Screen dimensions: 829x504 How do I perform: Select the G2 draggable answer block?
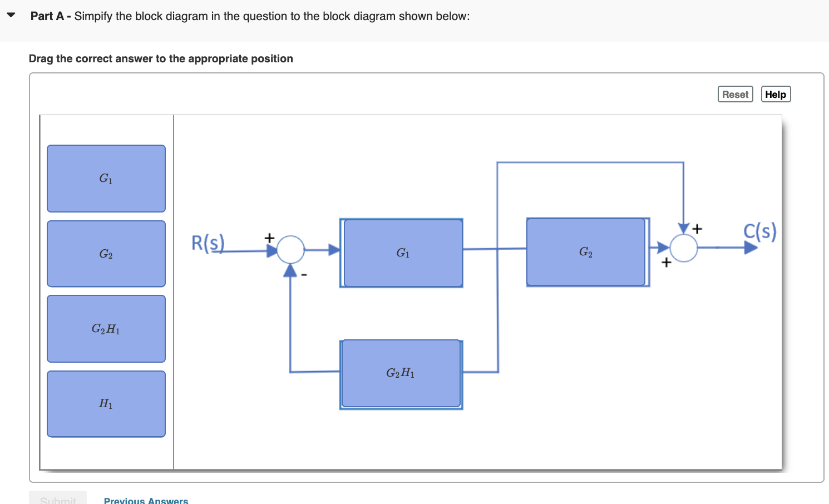click(x=106, y=254)
